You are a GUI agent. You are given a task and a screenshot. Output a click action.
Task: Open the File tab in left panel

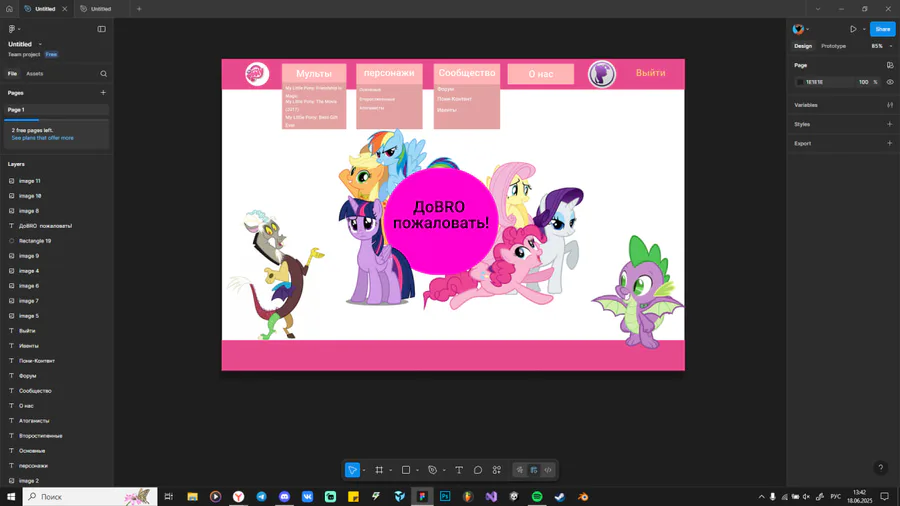point(12,73)
